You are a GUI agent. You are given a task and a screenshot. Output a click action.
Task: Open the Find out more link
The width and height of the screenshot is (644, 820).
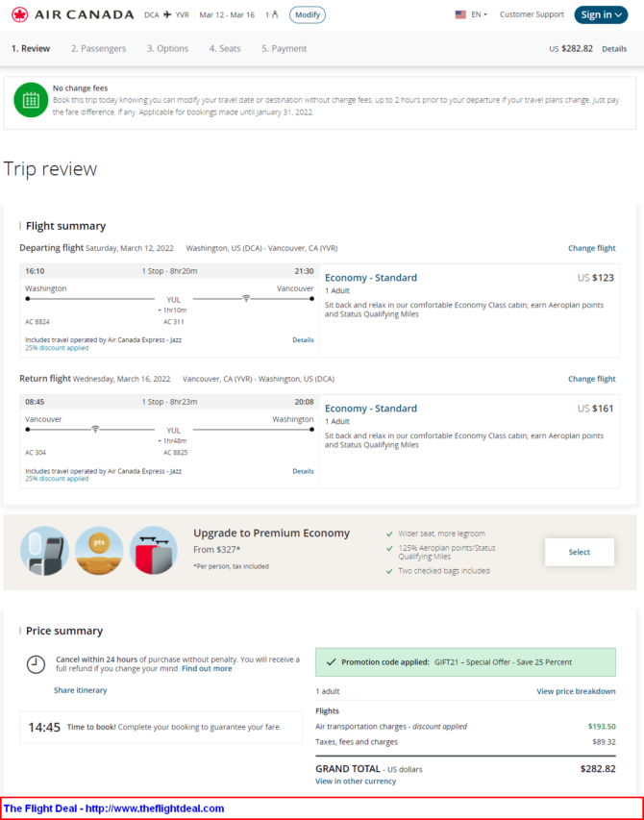pos(207,668)
